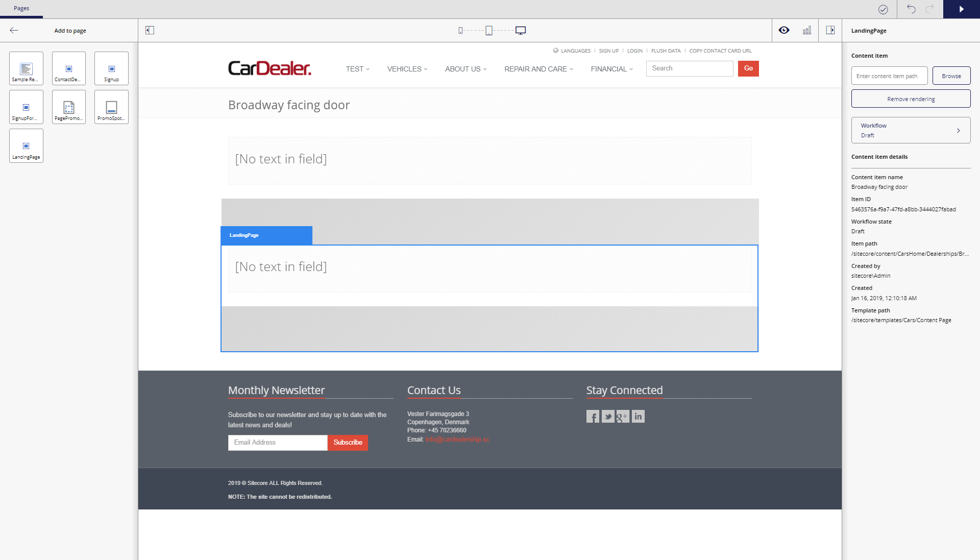Click the Template path value
This screenshot has width=980, height=560.
(x=901, y=321)
